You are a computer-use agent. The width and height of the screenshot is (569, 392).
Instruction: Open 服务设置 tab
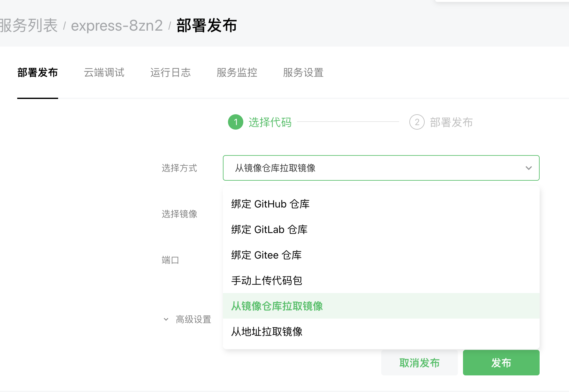coord(303,72)
